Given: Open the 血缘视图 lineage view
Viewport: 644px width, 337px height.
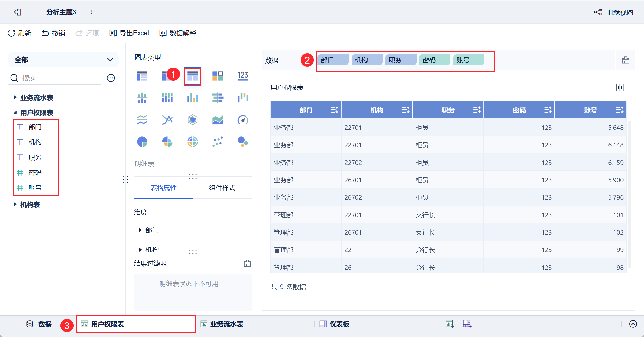Looking at the screenshot, I should (x=613, y=12).
